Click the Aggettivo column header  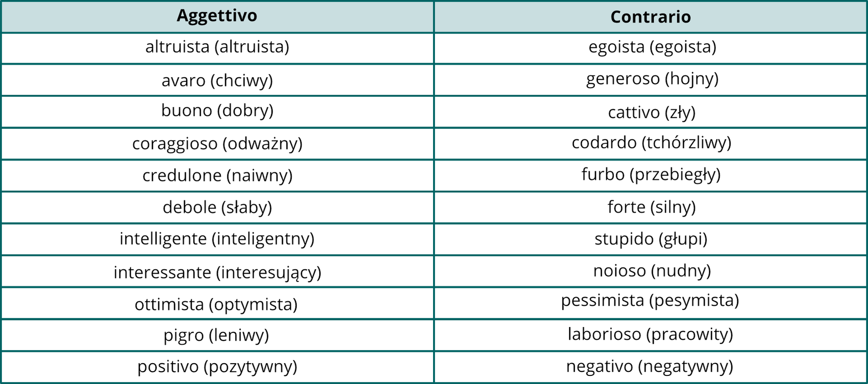tap(217, 16)
